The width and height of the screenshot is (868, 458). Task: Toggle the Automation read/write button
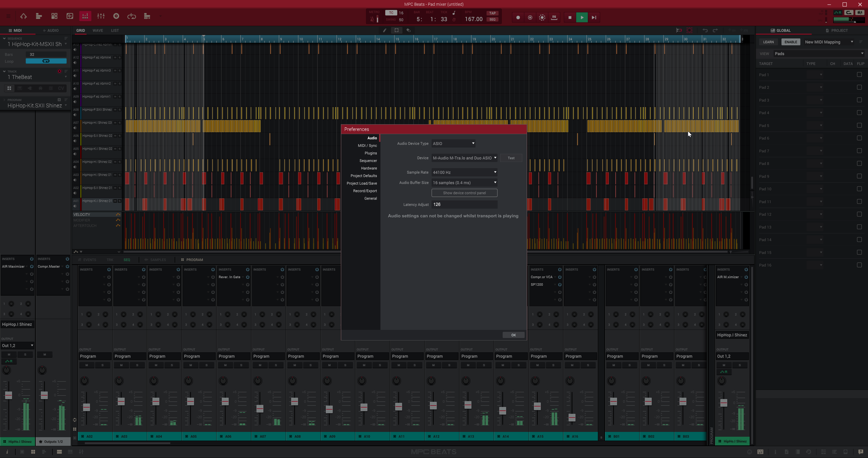(542, 18)
